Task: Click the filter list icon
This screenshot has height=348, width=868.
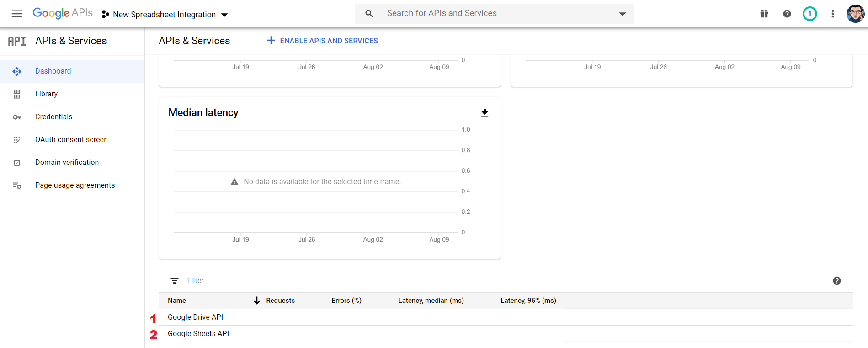Action: coord(175,280)
